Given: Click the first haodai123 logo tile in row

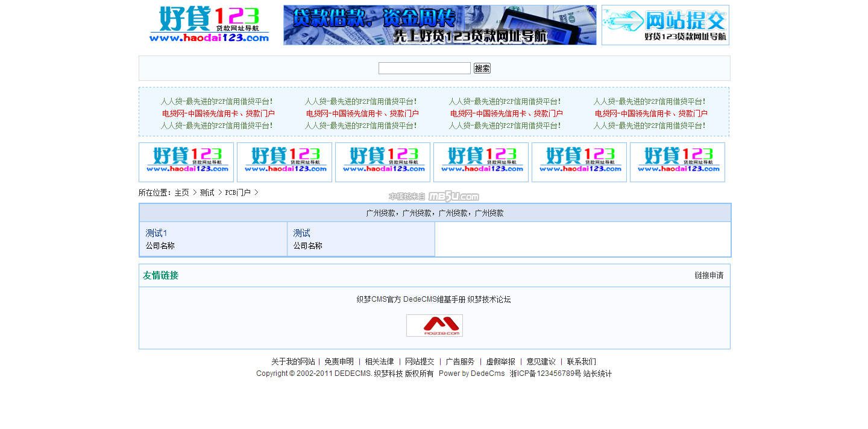Looking at the screenshot, I should [186, 162].
